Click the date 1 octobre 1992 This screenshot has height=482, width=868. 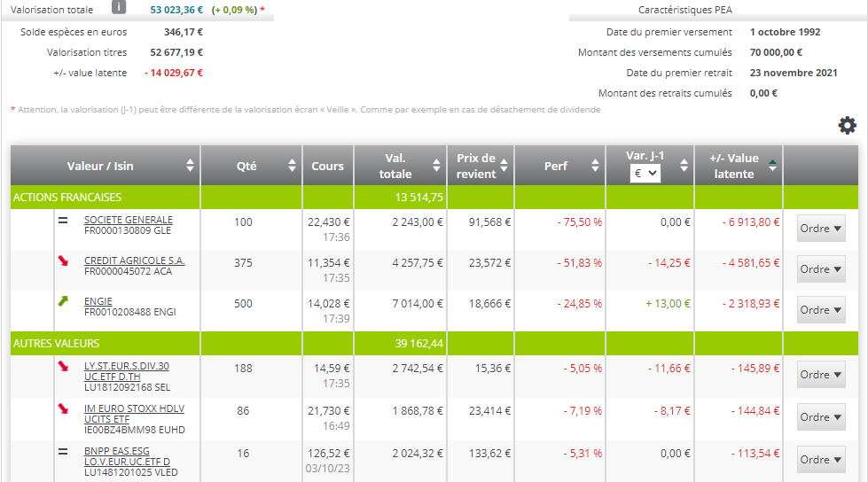(x=785, y=32)
